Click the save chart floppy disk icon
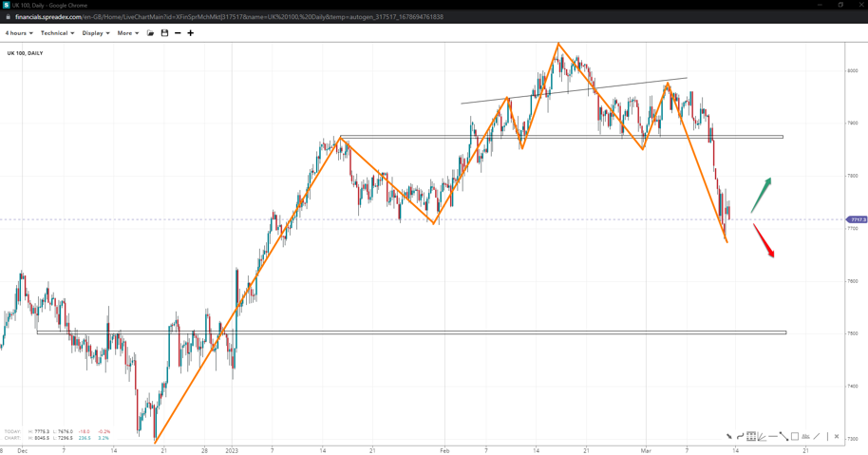Viewport: 868px width, 455px height. tap(164, 33)
